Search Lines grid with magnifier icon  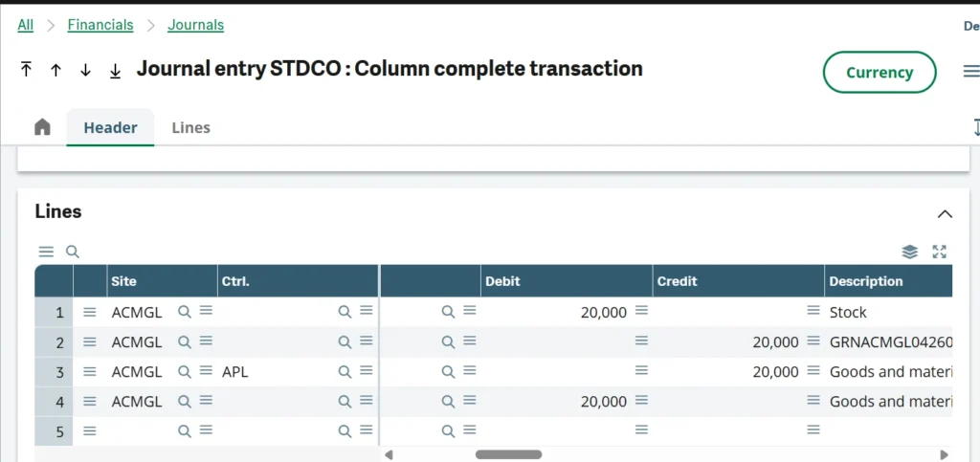click(73, 252)
